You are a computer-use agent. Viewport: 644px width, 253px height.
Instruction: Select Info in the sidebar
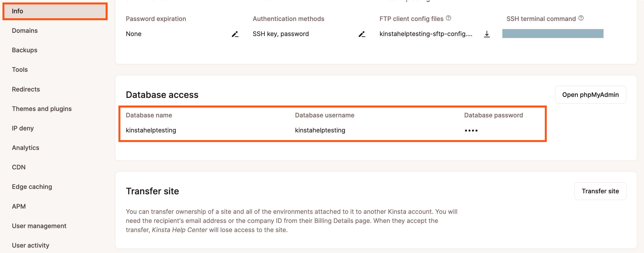tap(18, 11)
